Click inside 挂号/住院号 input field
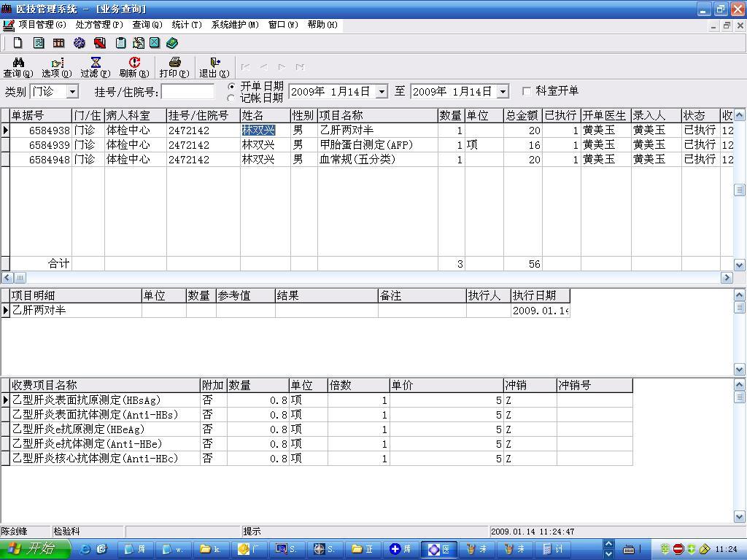747x560 pixels. pyautogui.click(x=187, y=91)
